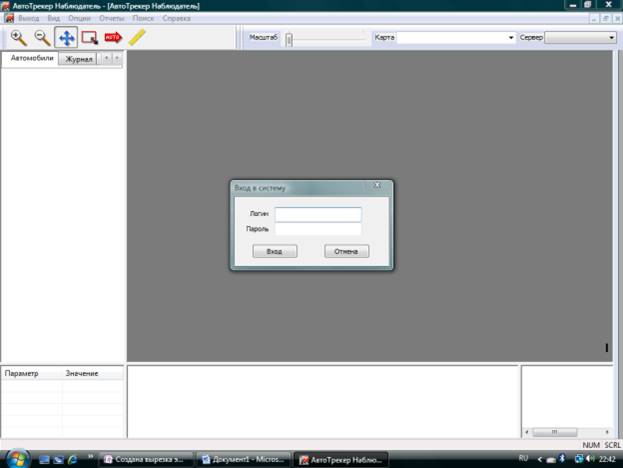Screen dimensions: 623x468
Task: Click the tab scroll left arrow
Action: coord(106,58)
